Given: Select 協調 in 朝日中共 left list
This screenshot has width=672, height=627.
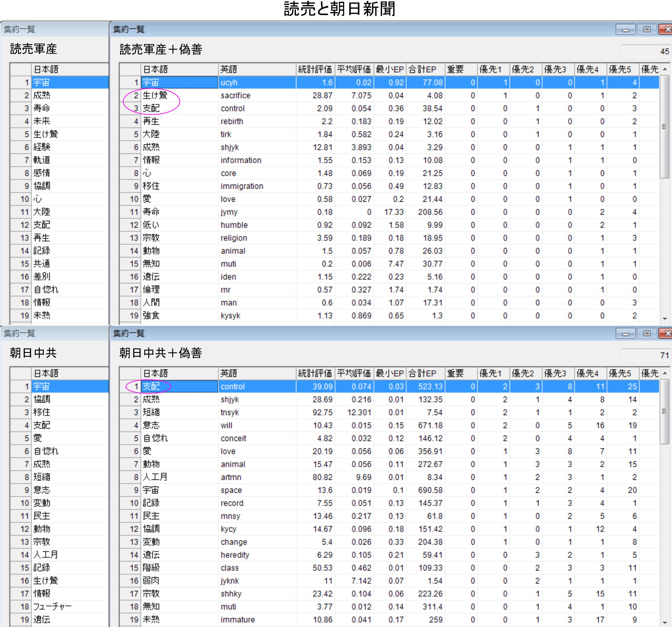Looking at the screenshot, I should (x=42, y=400).
